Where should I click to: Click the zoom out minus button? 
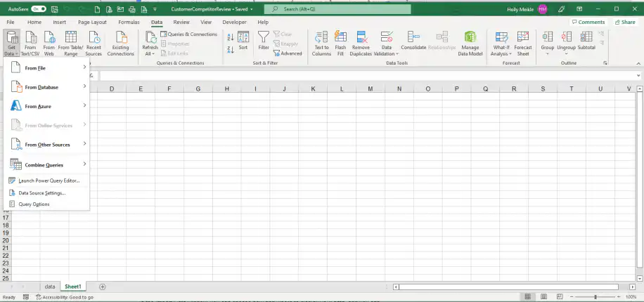571,296
